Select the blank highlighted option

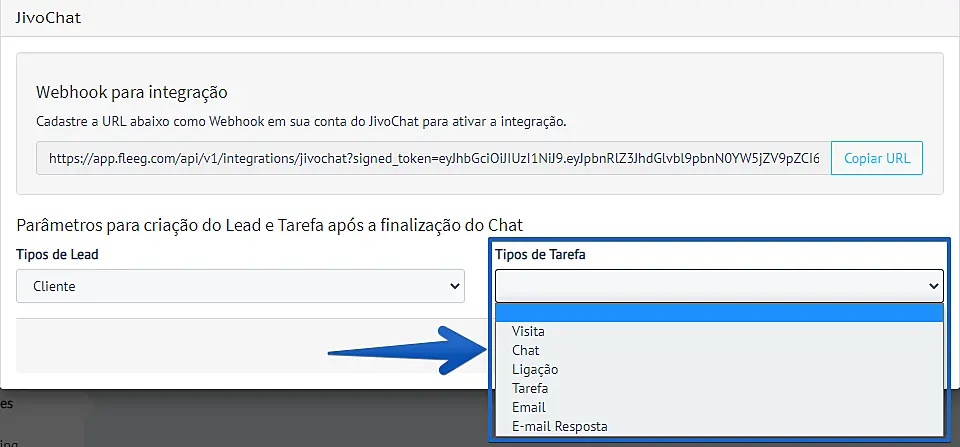point(718,313)
